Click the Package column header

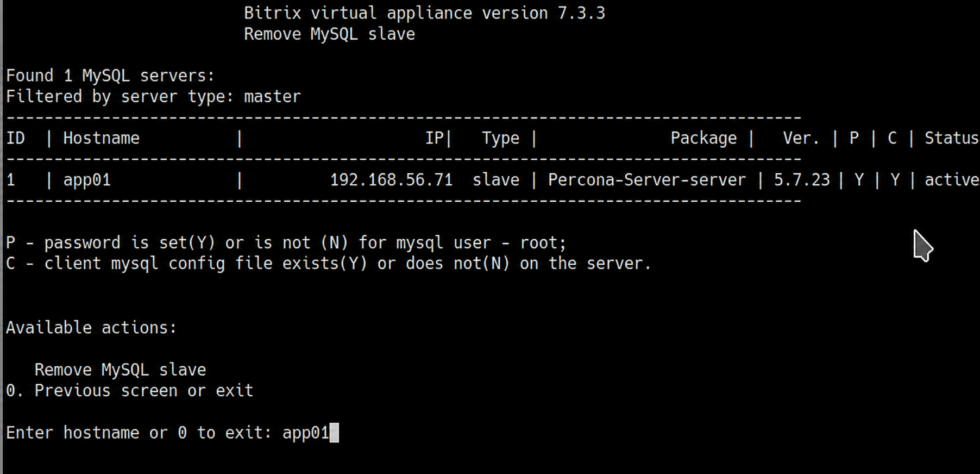coord(703,138)
